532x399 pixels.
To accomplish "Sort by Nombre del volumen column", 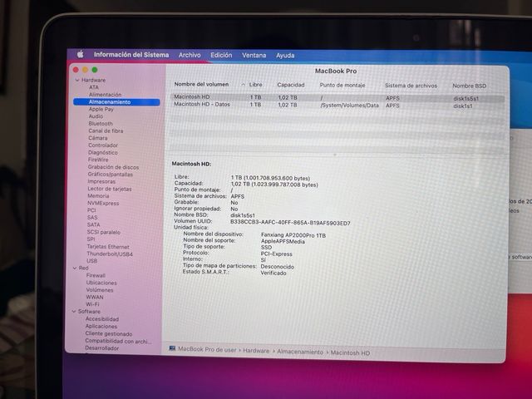I will [201, 84].
